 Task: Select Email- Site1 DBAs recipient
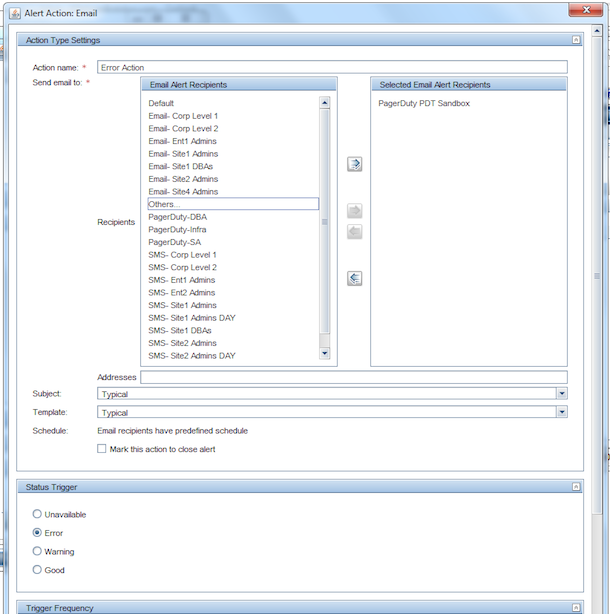pos(182,166)
